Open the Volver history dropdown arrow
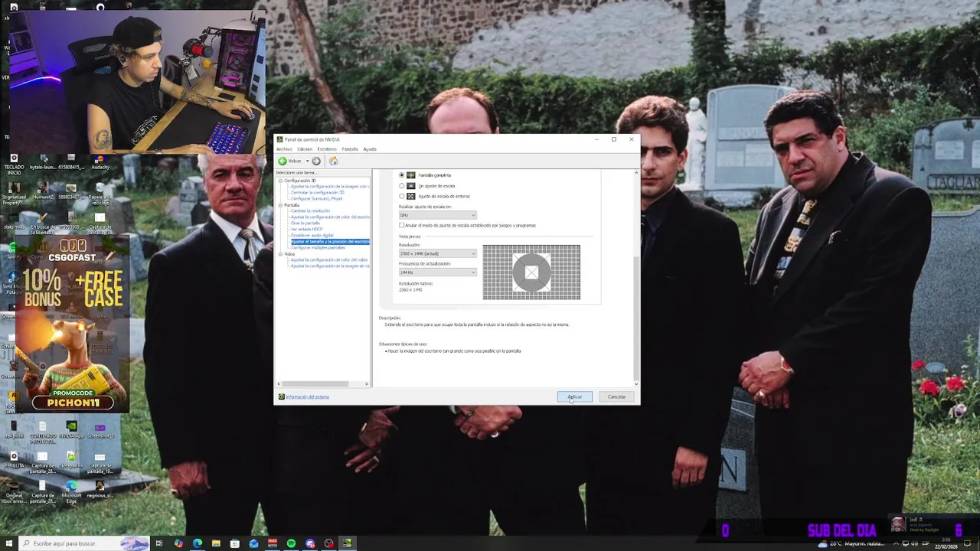The width and height of the screenshot is (980, 551). [307, 161]
